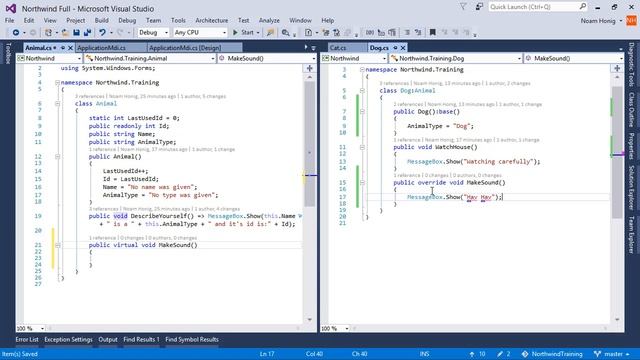Open the right editor zoom level dropdown
This screenshot has height=360, width=640.
tap(335, 328)
